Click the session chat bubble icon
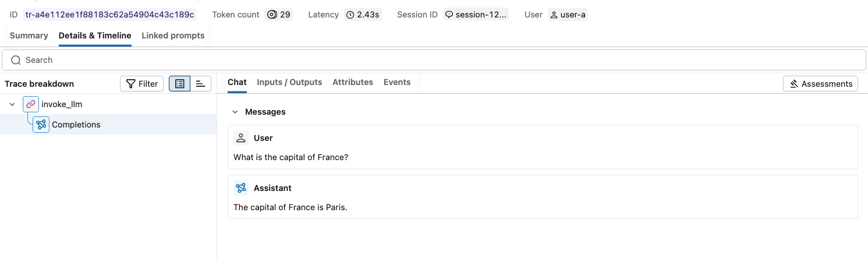Viewport: 868px width, 262px height. [x=449, y=15]
